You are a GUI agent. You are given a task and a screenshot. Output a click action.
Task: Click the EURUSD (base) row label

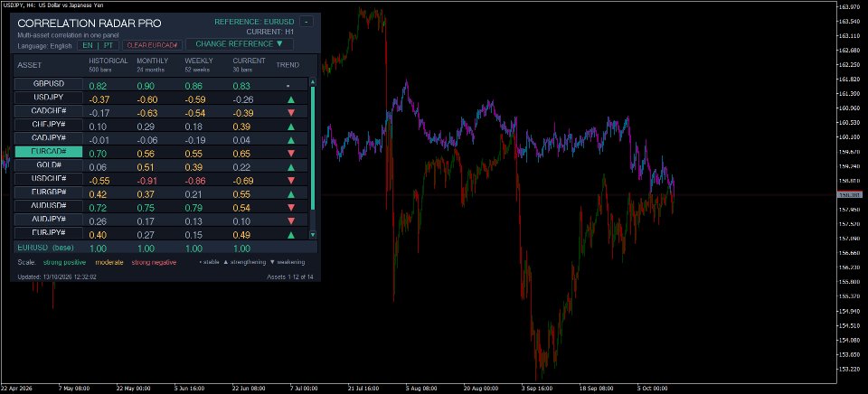pos(45,248)
